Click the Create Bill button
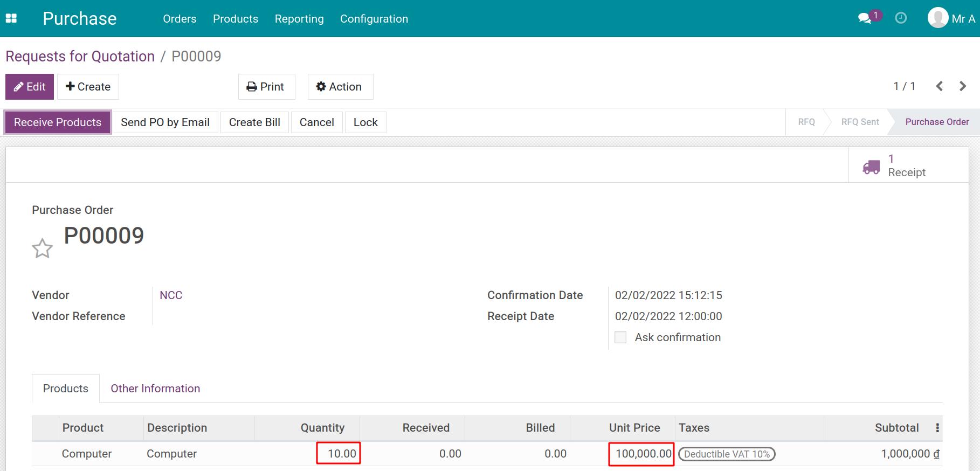This screenshot has height=471, width=980. [254, 122]
